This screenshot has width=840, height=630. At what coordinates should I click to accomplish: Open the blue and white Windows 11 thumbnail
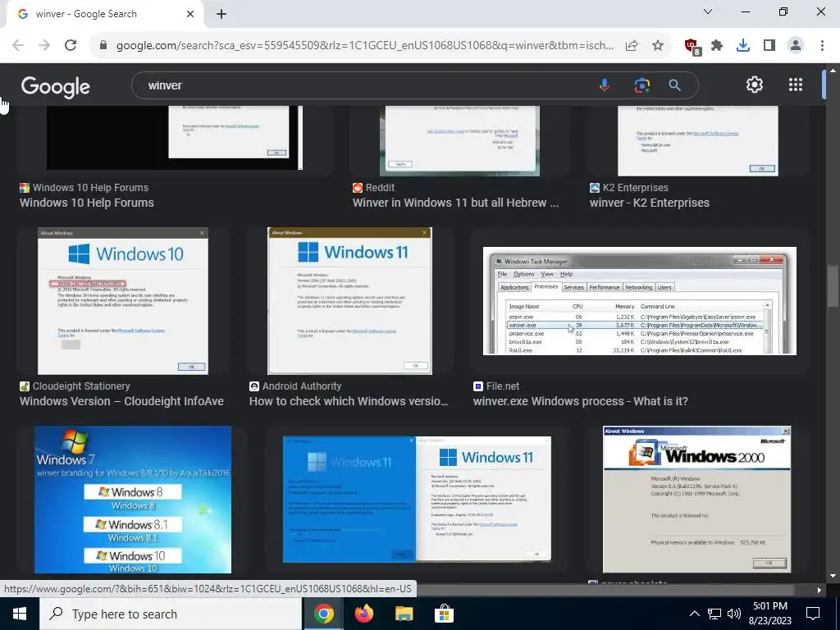coord(417,500)
